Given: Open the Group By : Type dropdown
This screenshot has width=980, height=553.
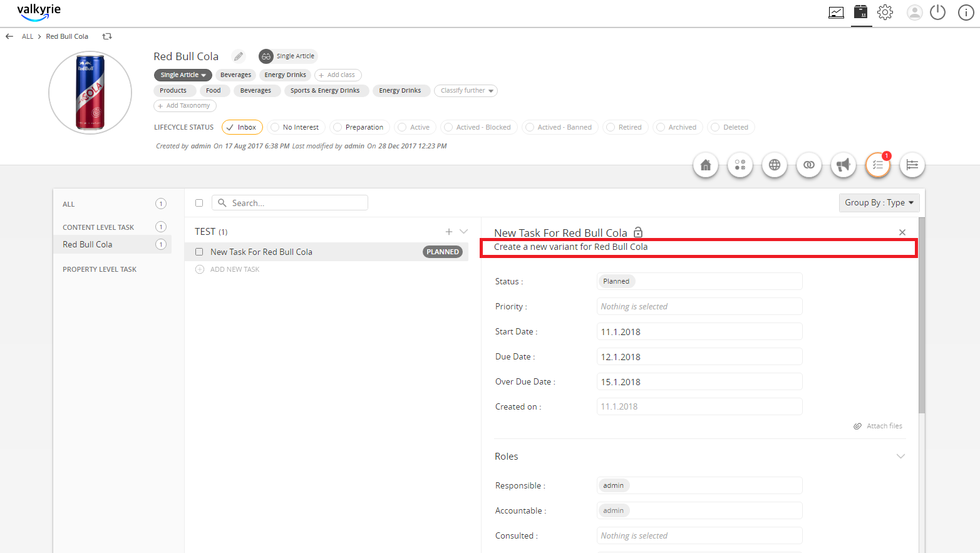Looking at the screenshot, I should tap(879, 203).
